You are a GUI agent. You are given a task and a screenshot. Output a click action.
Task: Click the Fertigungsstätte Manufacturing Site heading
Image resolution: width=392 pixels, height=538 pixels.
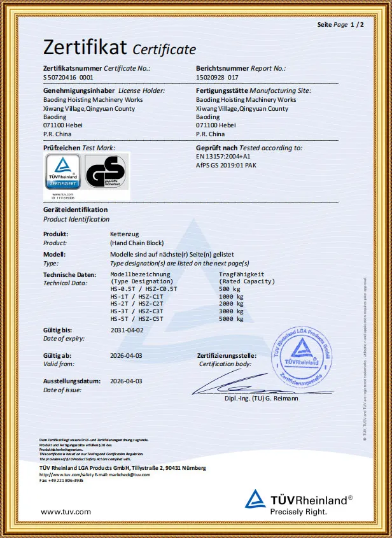point(253,90)
